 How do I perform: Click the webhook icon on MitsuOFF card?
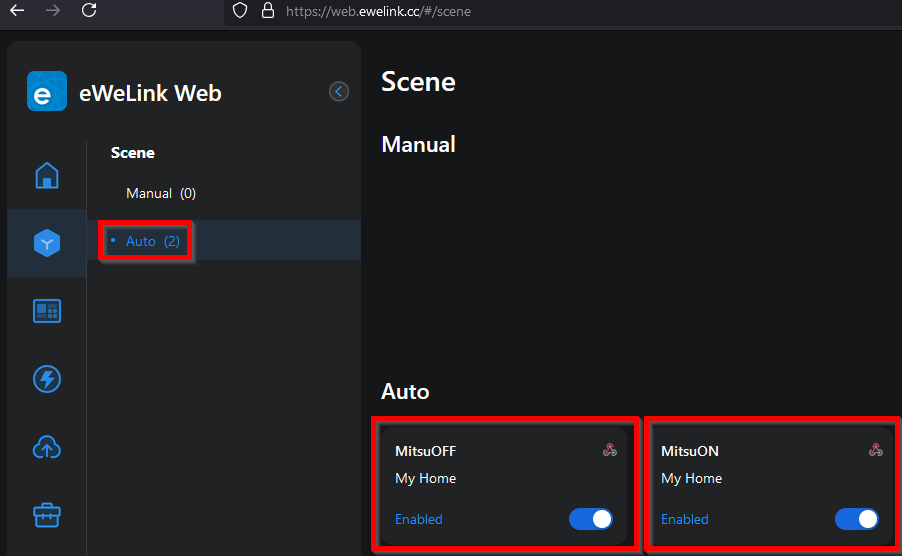tap(610, 450)
